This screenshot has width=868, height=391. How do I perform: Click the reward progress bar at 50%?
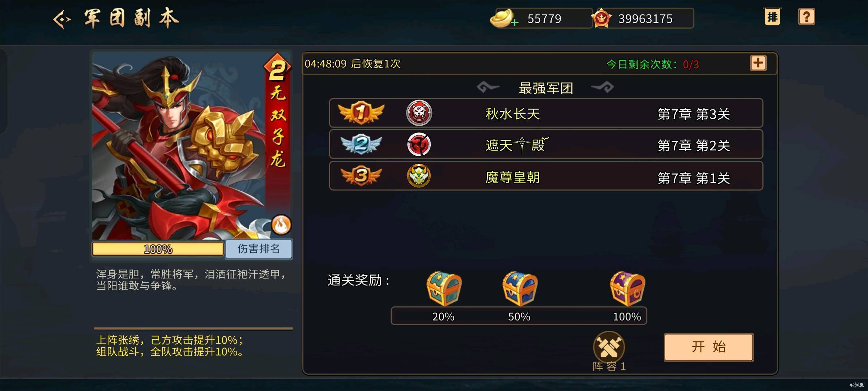(519, 316)
